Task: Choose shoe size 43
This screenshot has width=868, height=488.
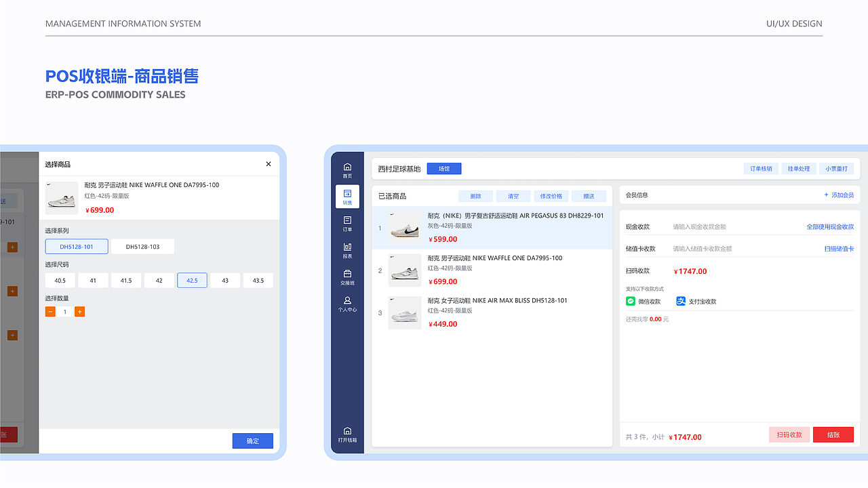Action: point(225,280)
